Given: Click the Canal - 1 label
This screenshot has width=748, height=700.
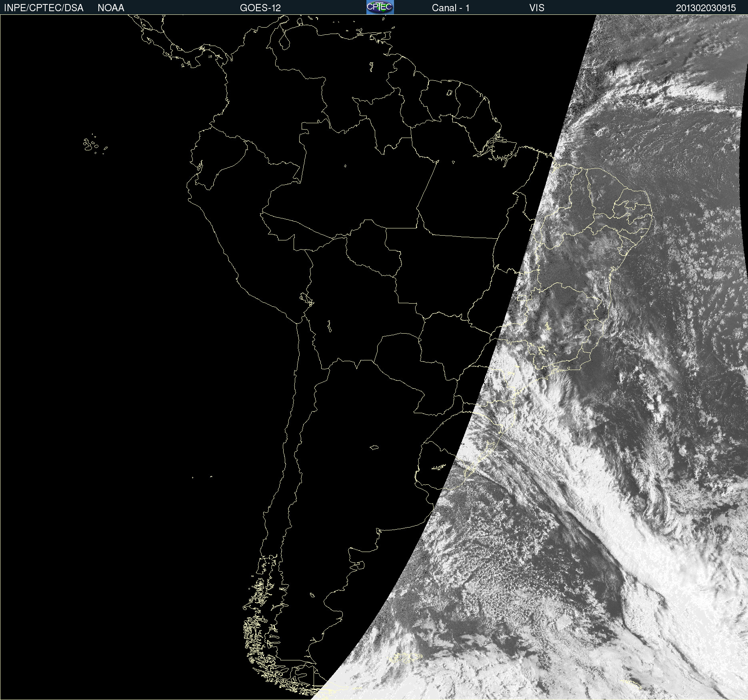Looking at the screenshot, I should (451, 8).
